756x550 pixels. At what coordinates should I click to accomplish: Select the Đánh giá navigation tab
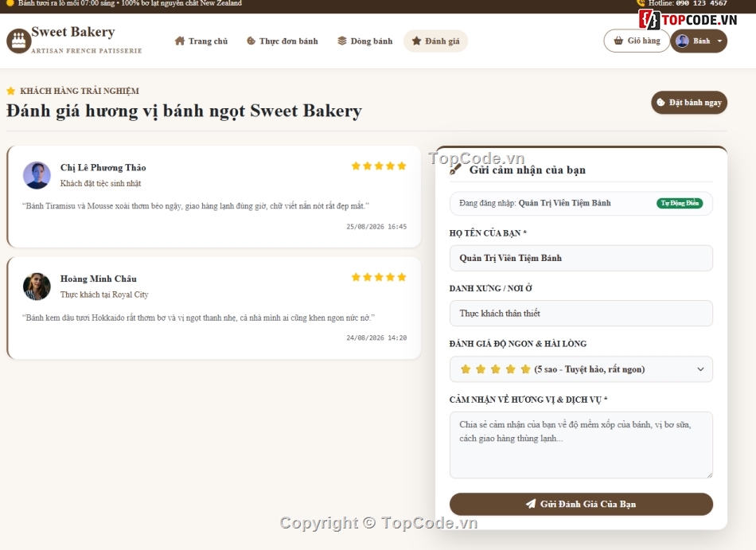[x=435, y=41]
